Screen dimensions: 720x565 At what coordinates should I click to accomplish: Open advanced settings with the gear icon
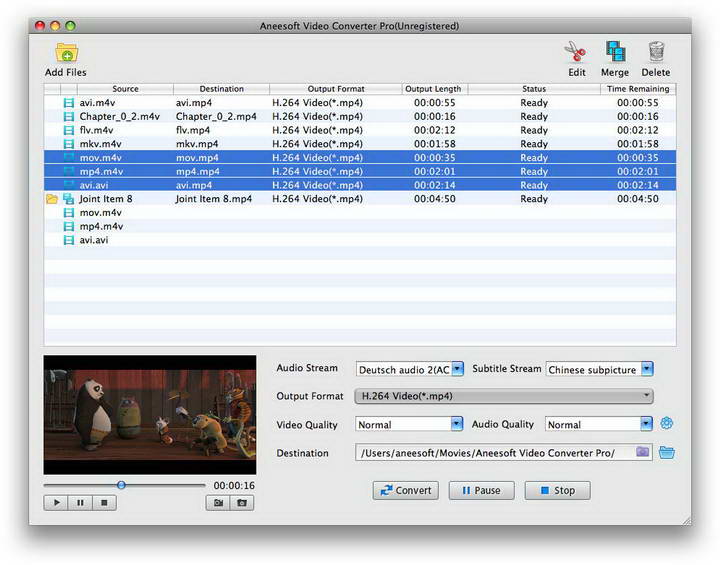coord(667,423)
